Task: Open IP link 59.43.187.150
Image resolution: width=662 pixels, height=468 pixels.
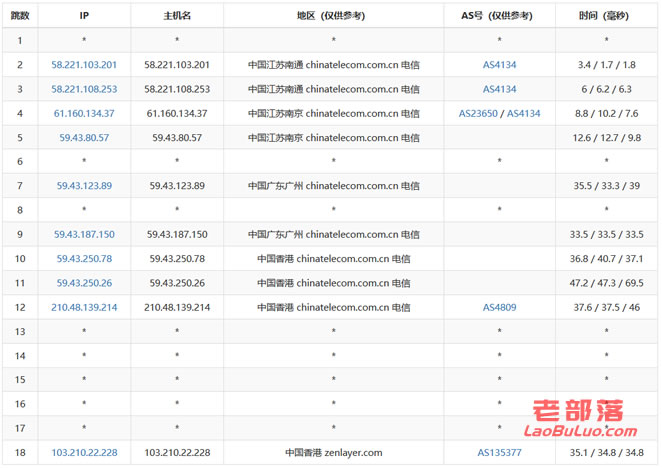Action: 84,234
